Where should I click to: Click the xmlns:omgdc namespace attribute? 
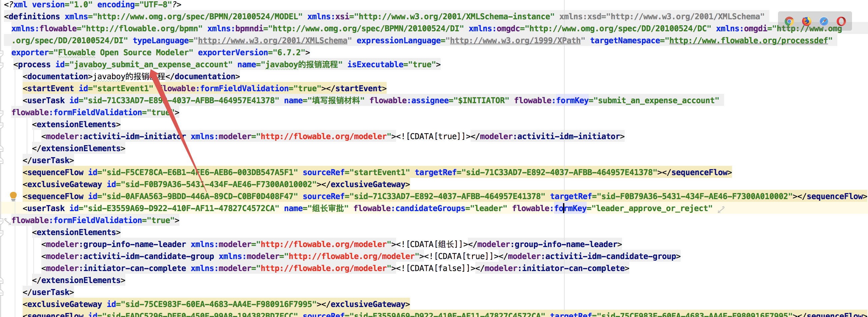click(590, 29)
